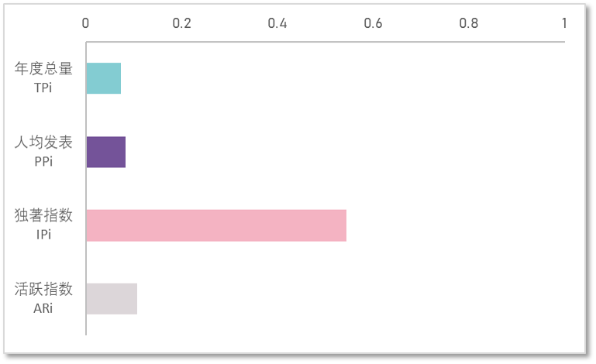Image resolution: width=596 pixels, height=364 pixels.
Task: Click the 0.6 axis tick label
Action: pos(373,23)
